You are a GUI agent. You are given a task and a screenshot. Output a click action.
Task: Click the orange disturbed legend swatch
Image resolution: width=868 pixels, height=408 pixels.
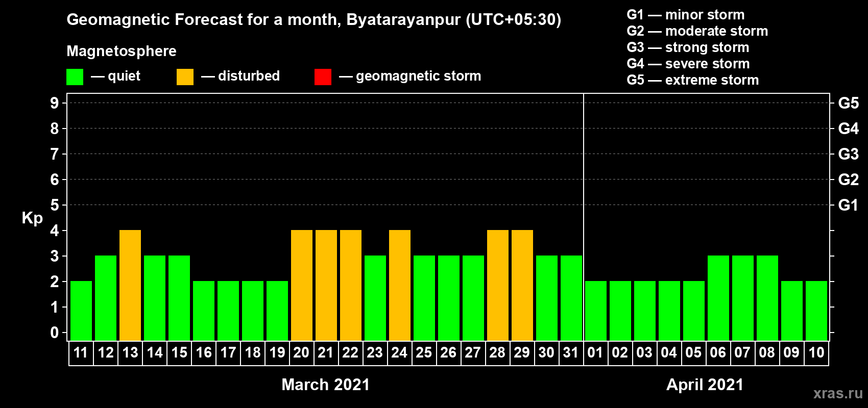(185, 77)
